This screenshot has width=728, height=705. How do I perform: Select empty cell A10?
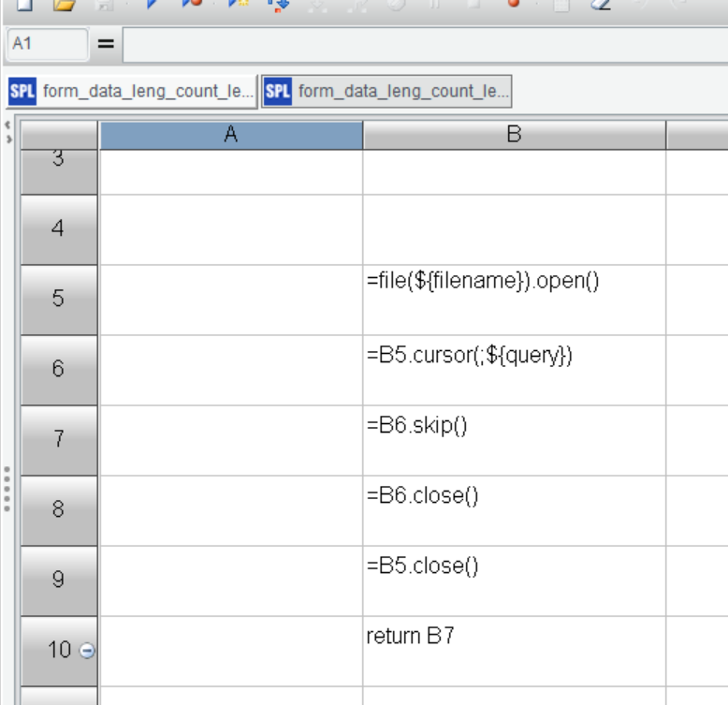pos(231,651)
